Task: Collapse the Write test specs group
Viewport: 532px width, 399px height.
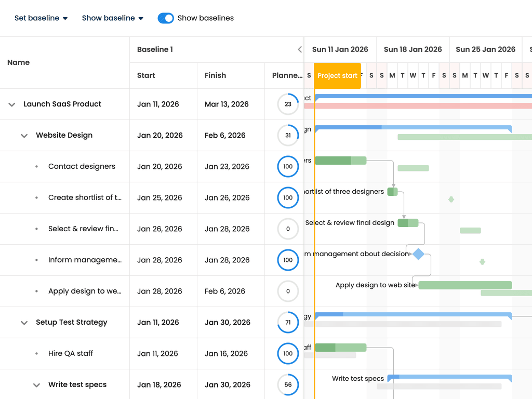Action: tap(37, 385)
